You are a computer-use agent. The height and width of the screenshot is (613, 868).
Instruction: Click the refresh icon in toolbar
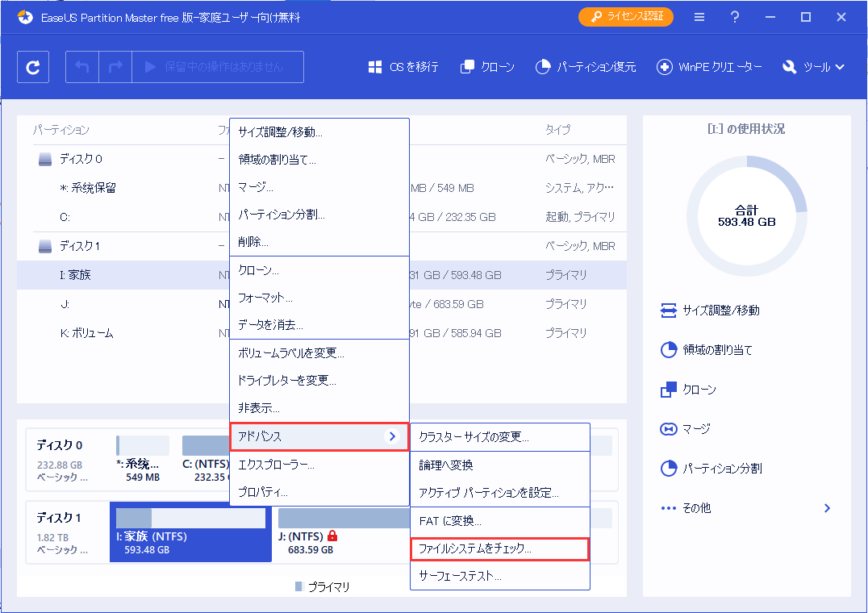point(33,67)
